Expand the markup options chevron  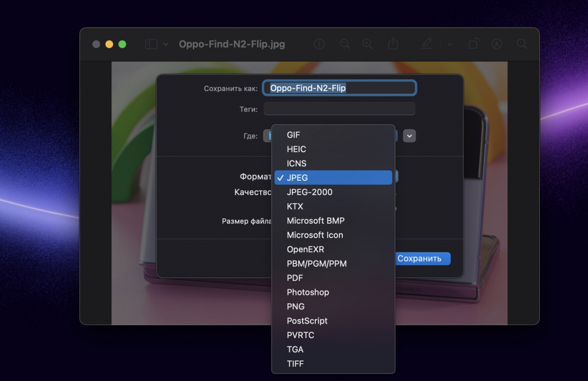[x=449, y=44]
